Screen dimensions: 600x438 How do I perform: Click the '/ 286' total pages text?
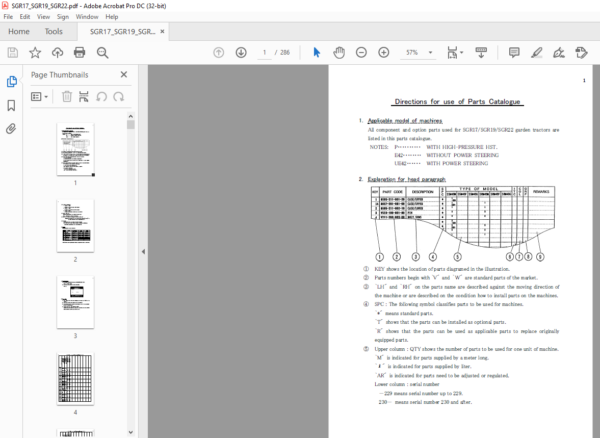coord(282,52)
